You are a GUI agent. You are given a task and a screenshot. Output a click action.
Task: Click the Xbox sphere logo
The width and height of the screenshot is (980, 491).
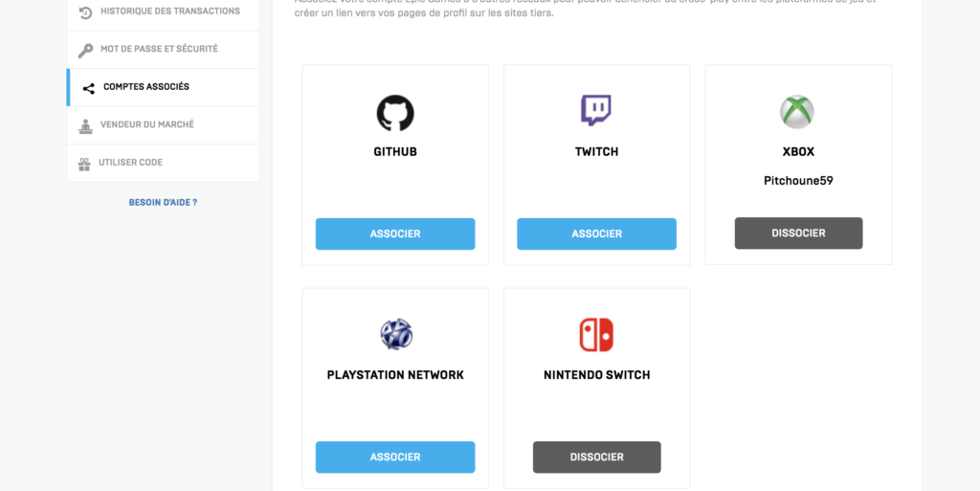[x=797, y=112]
